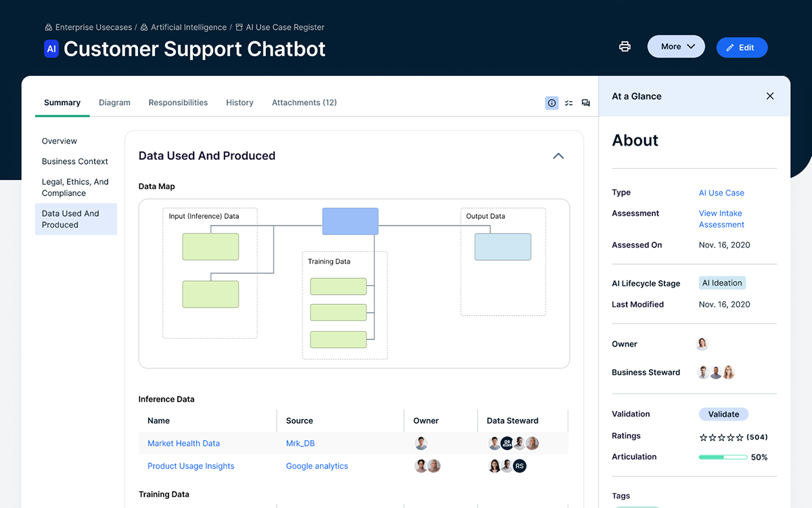Click the Enterprise Usecases breadcrumb icon
This screenshot has width=812, height=508.
[47, 27]
